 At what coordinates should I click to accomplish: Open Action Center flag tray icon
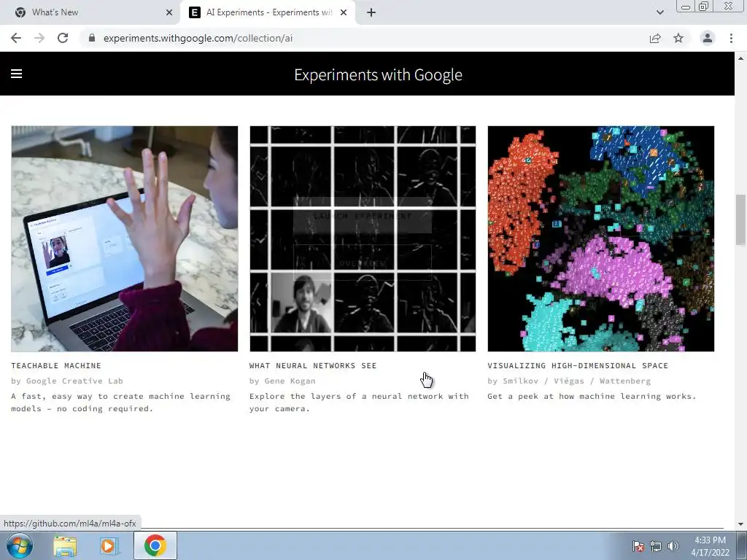pyautogui.click(x=638, y=546)
